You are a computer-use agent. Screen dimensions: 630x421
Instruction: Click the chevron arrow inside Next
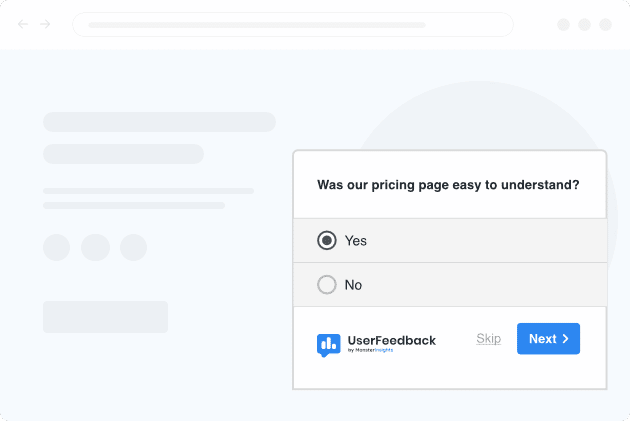(x=565, y=339)
